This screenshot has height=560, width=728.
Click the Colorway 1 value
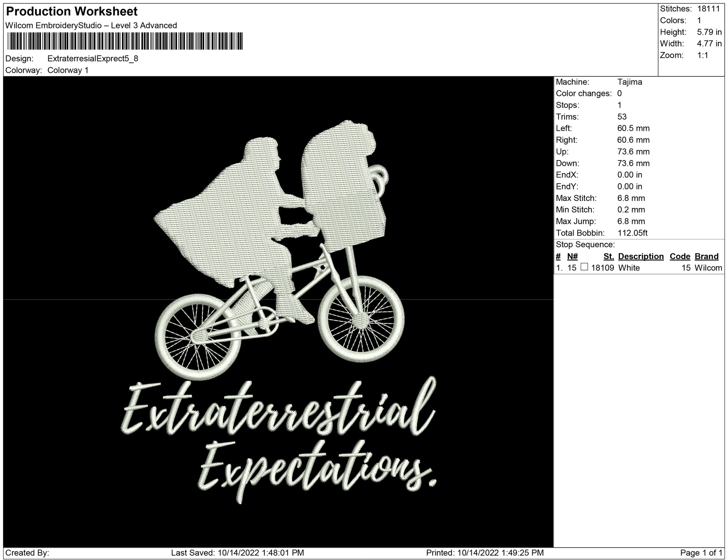[68, 70]
